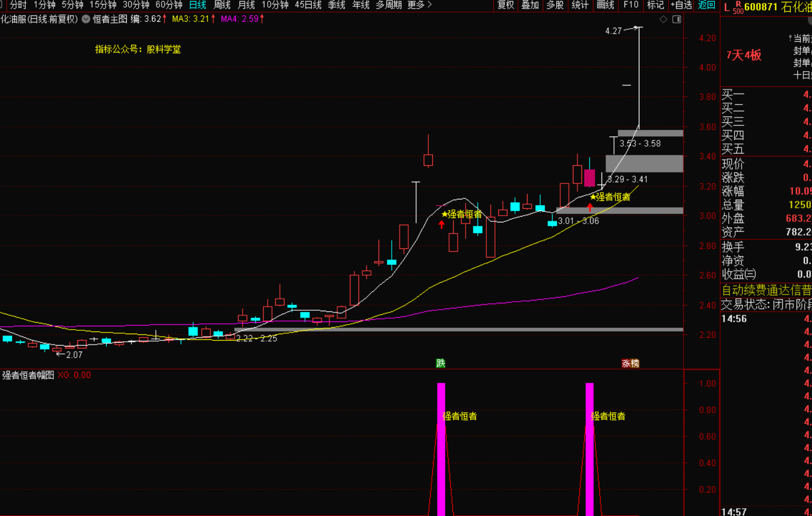812x516 pixels.
Task: Click the 跌 marker icon on timeline
Action: [440, 363]
